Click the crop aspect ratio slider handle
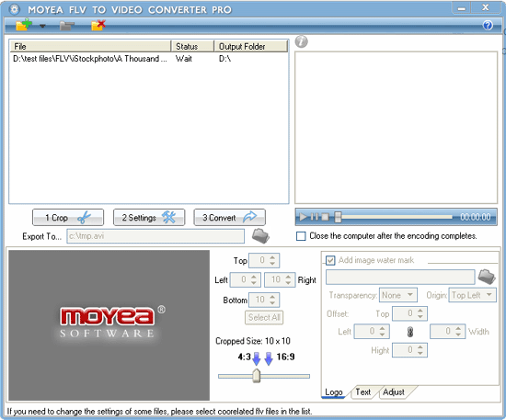 tap(257, 376)
